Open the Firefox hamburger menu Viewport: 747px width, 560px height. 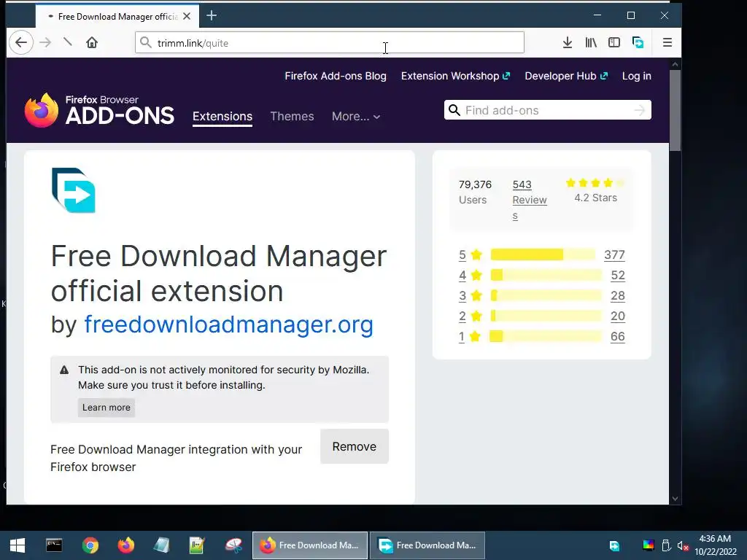point(667,43)
